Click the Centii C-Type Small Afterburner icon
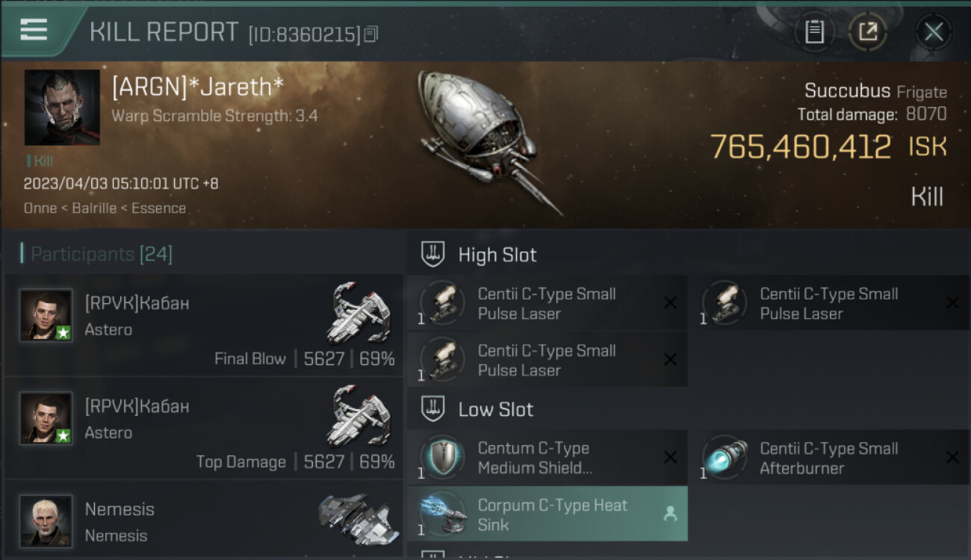 725,458
